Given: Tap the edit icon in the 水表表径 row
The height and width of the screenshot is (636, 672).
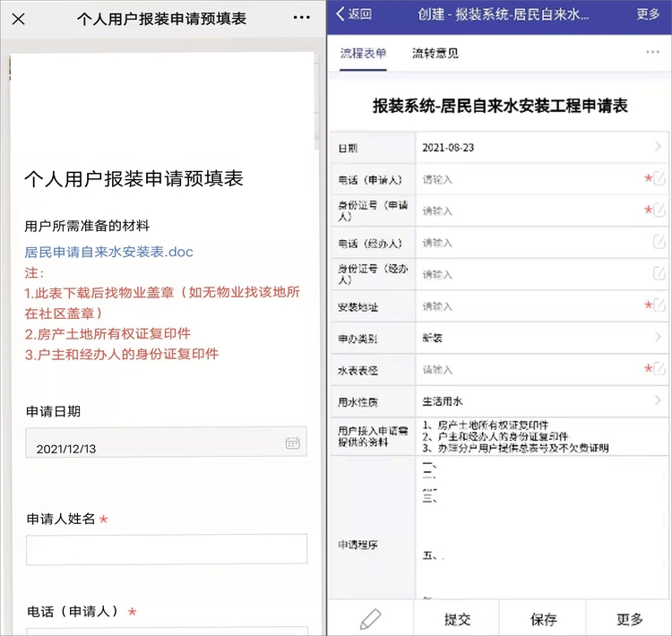Looking at the screenshot, I should click(x=659, y=368).
